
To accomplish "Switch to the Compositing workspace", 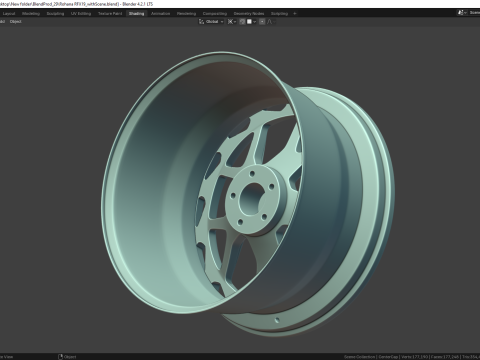I will [x=215, y=14].
